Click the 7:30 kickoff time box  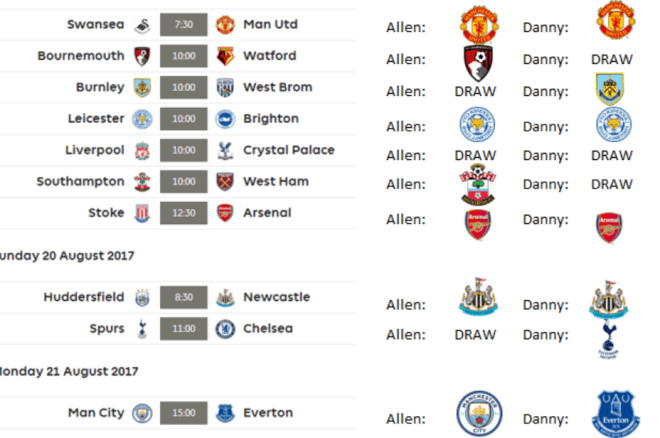[183, 24]
